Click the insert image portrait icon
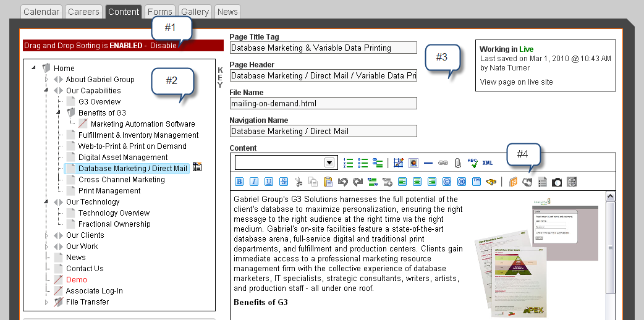Image resolution: width=644 pixels, height=320 pixels. coord(413,163)
